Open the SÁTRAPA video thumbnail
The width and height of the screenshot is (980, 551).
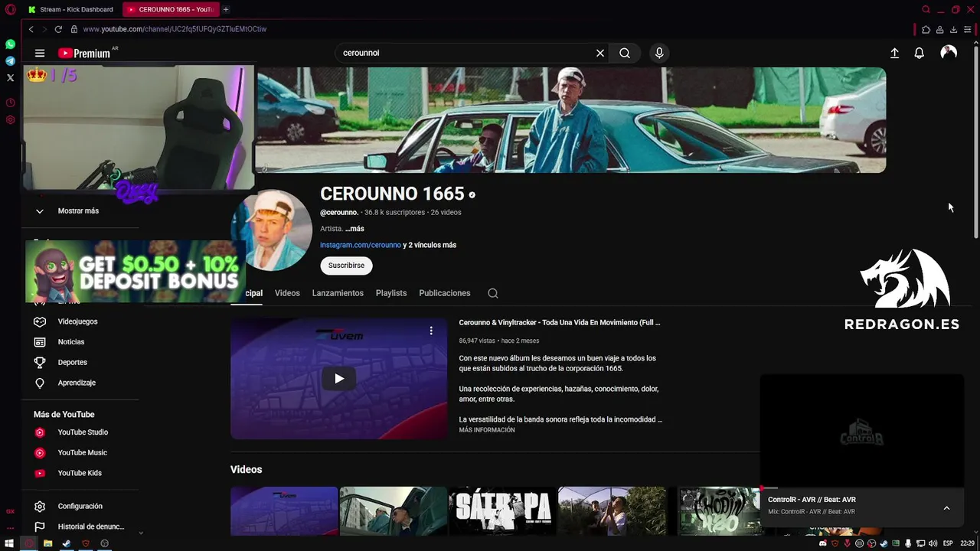(x=502, y=511)
